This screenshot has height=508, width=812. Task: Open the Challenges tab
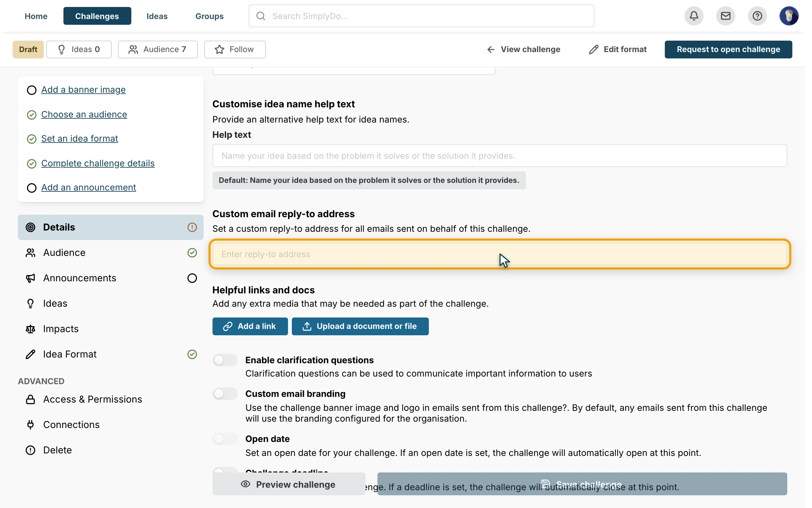tap(97, 16)
